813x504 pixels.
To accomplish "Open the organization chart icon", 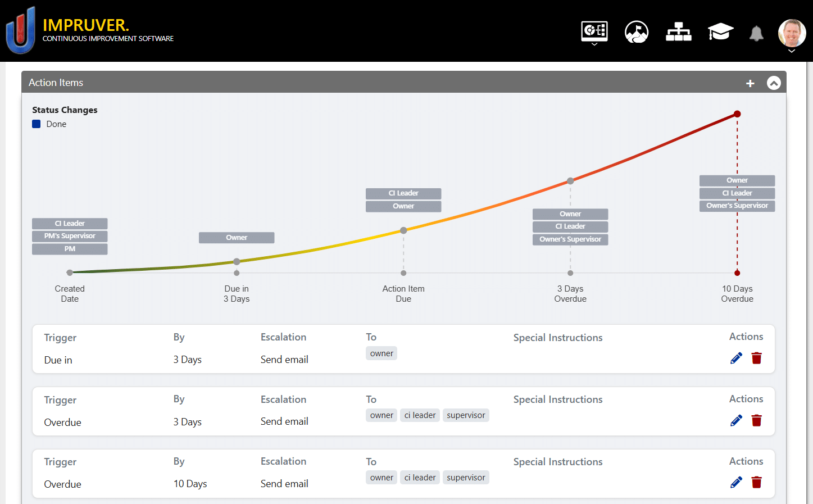I will click(x=678, y=32).
